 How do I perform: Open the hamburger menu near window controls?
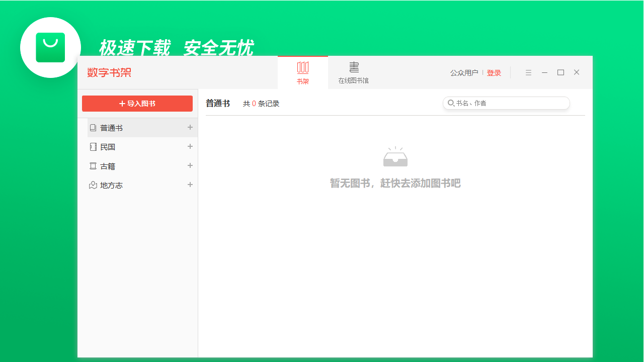528,72
